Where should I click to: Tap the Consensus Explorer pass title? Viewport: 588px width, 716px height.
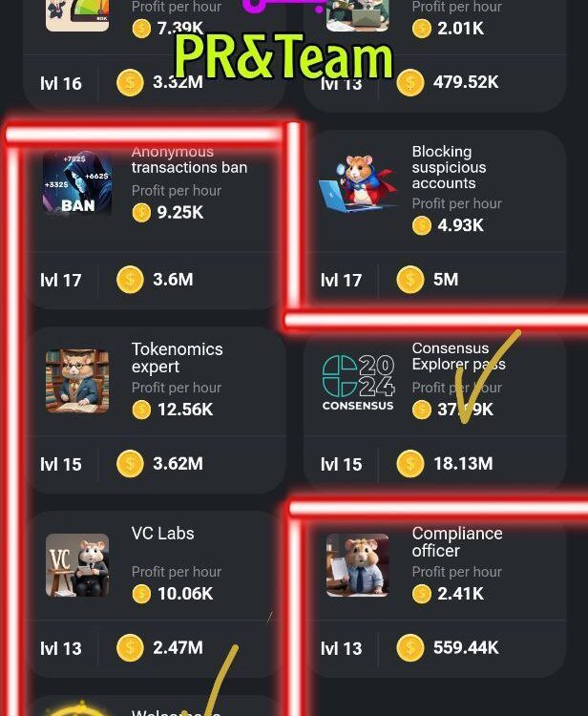click(x=459, y=356)
